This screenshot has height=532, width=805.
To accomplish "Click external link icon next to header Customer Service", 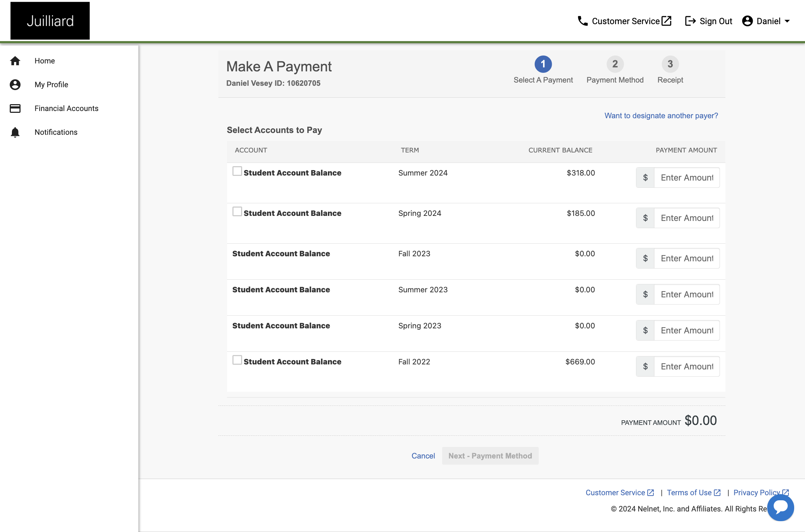I will pos(667,21).
